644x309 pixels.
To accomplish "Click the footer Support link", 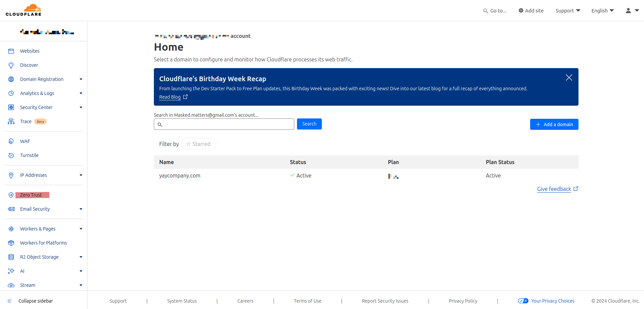I will click(118, 301).
